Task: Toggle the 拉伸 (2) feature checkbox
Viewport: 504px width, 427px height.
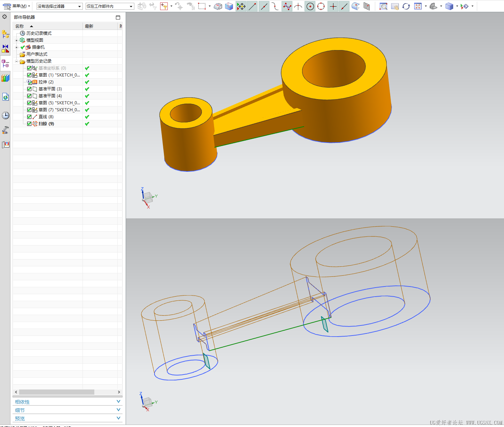Action: pyautogui.click(x=29, y=82)
